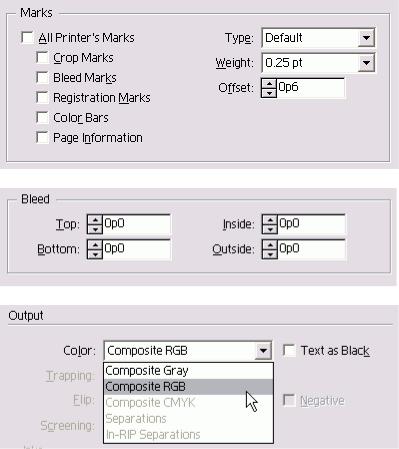Increase Inside bleed with up arrow
Image resolution: width=399 pixels, height=449 pixels.
(x=270, y=220)
